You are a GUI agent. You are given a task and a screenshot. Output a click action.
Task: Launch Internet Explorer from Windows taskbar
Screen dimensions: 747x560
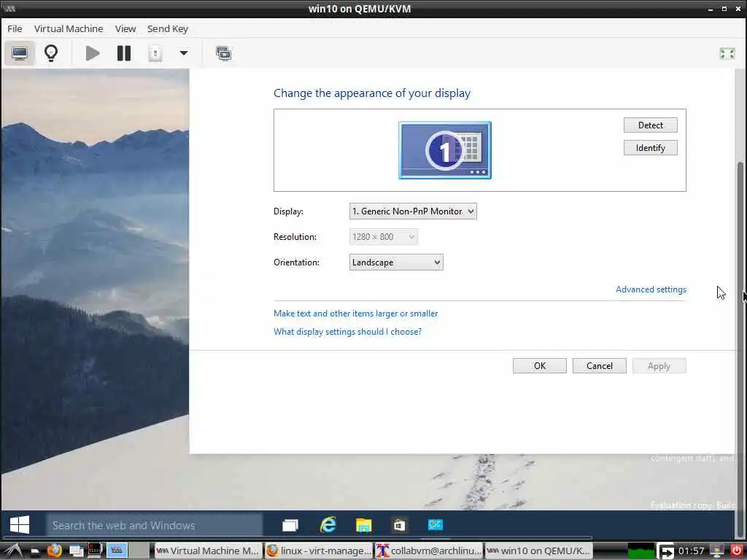[328, 525]
